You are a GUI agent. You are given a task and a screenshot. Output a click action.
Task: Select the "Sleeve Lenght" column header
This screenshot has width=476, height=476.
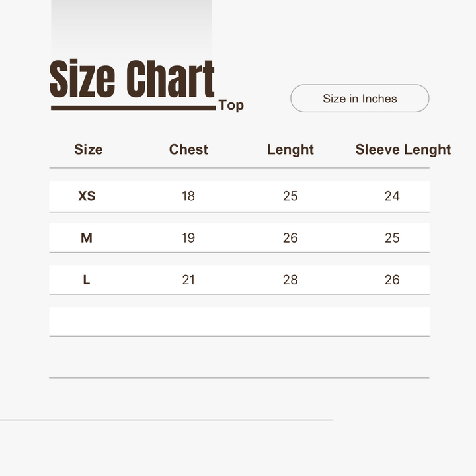point(403,149)
